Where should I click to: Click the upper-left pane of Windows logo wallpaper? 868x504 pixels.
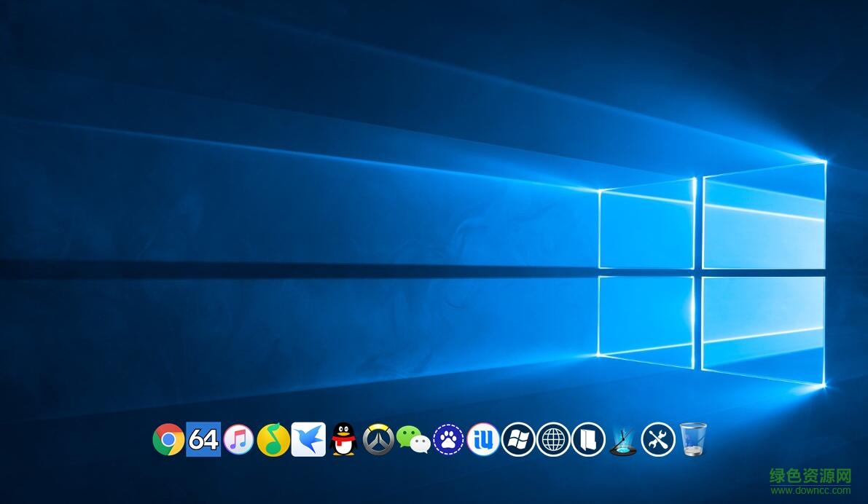coord(646,223)
